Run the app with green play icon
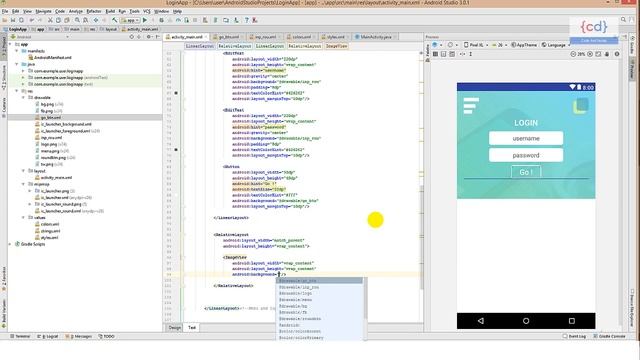Viewport: 640px width, 360px height. 144,20
